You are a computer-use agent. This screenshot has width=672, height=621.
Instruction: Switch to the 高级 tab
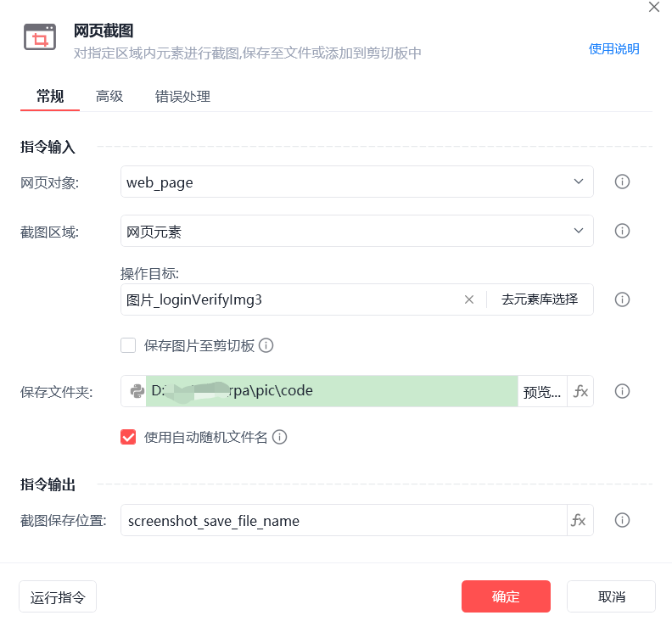coord(109,97)
